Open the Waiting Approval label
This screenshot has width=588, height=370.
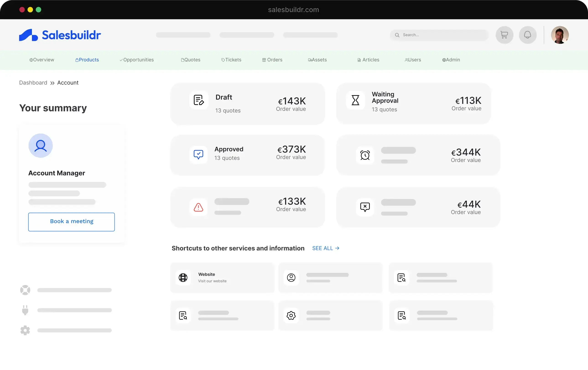pos(385,97)
